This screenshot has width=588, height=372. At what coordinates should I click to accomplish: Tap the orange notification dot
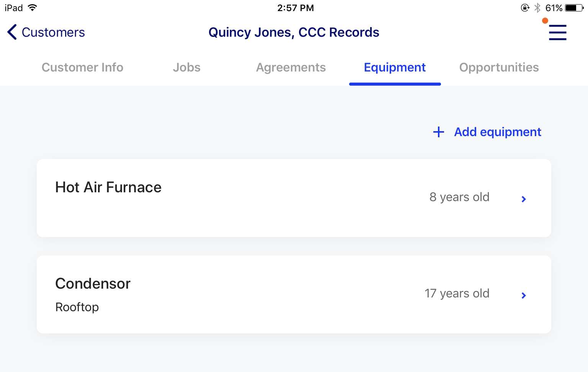pos(545,21)
